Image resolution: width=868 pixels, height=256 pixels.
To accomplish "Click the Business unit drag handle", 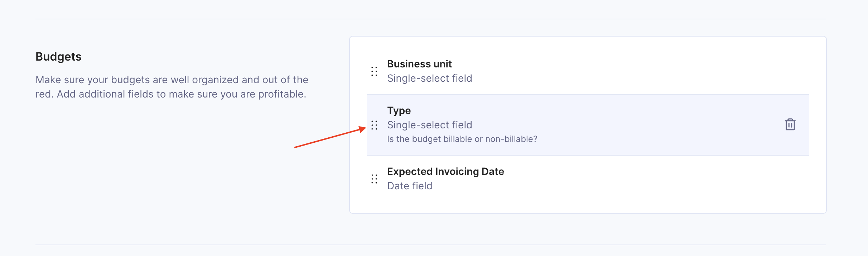I will [374, 71].
